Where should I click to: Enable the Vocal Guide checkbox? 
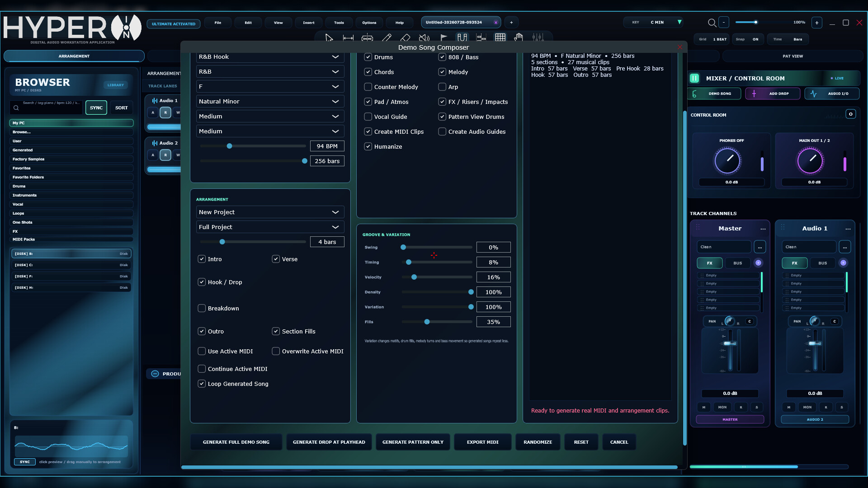coord(368,117)
